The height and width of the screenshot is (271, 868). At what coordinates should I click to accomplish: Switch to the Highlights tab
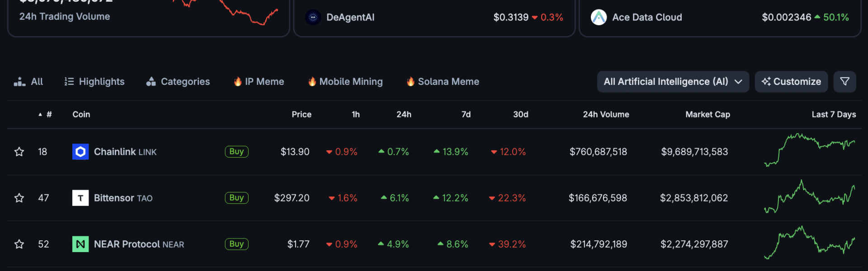click(94, 82)
